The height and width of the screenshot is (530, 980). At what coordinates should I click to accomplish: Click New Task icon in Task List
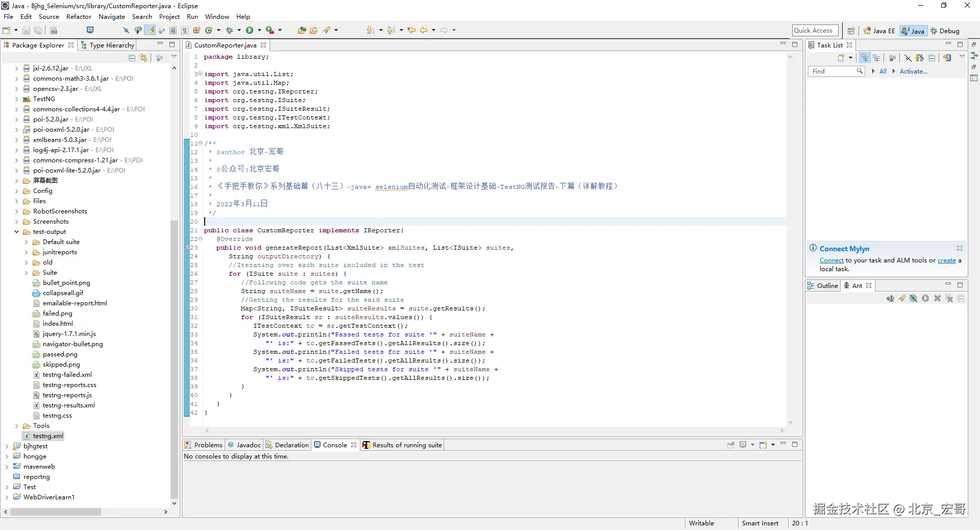[x=841, y=58]
